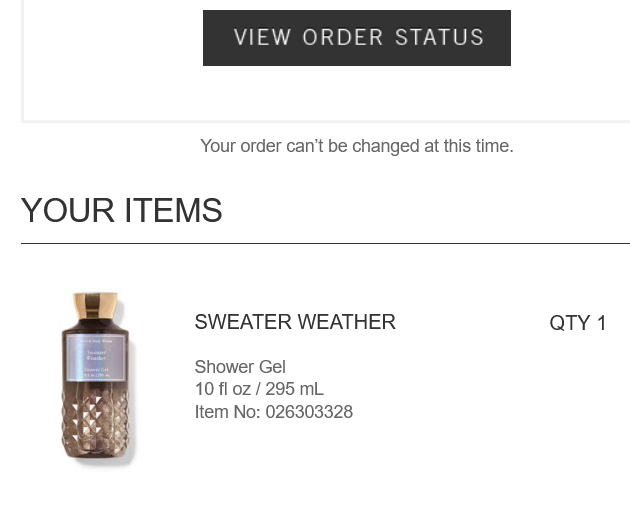Click the quantity number 1
630x527 pixels.
point(602,323)
